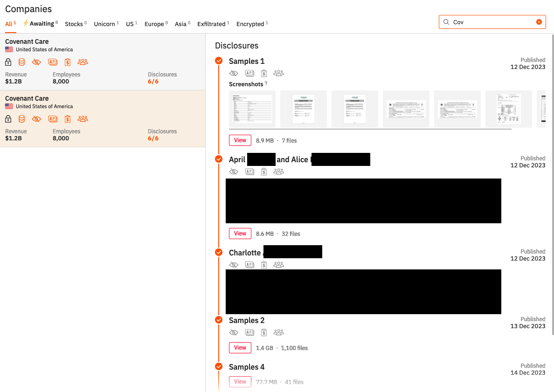Click the horizontal scrollbar under screenshots
This screenshot has height=392, width=554.
click(370, 129)
